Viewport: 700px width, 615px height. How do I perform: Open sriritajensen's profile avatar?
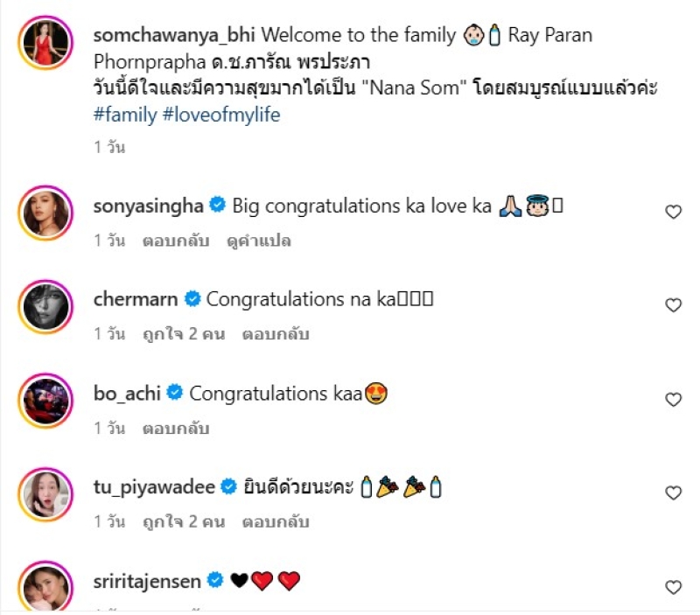pos(48,588)
